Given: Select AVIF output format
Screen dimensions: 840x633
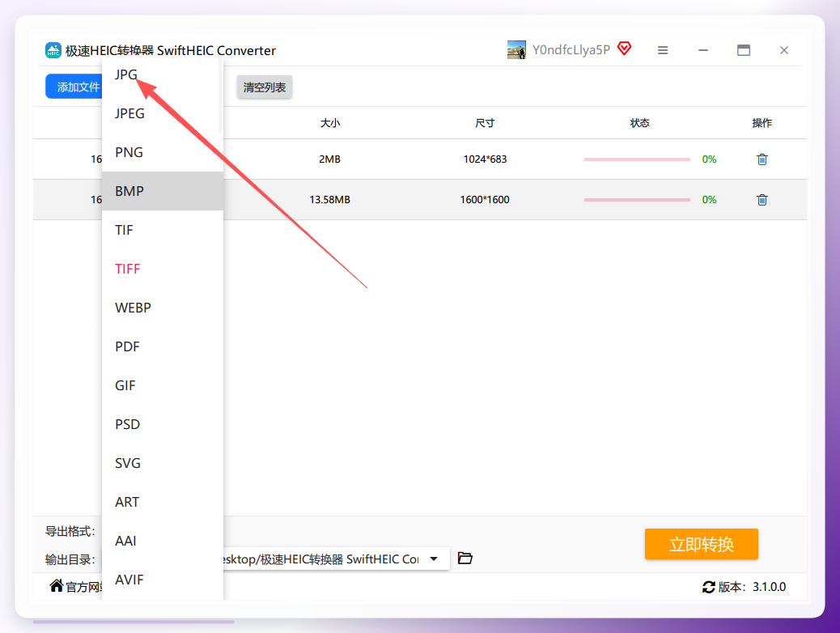Looking at the screenshot, I should 163,580.
